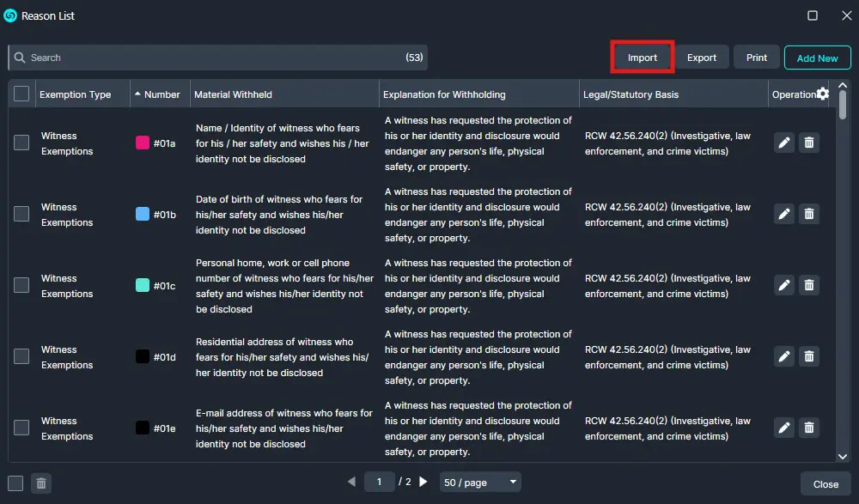Image resolution: width=859 pixels, height=504 pixels.
Task: Click the Add New button
Action: (818, 58)
